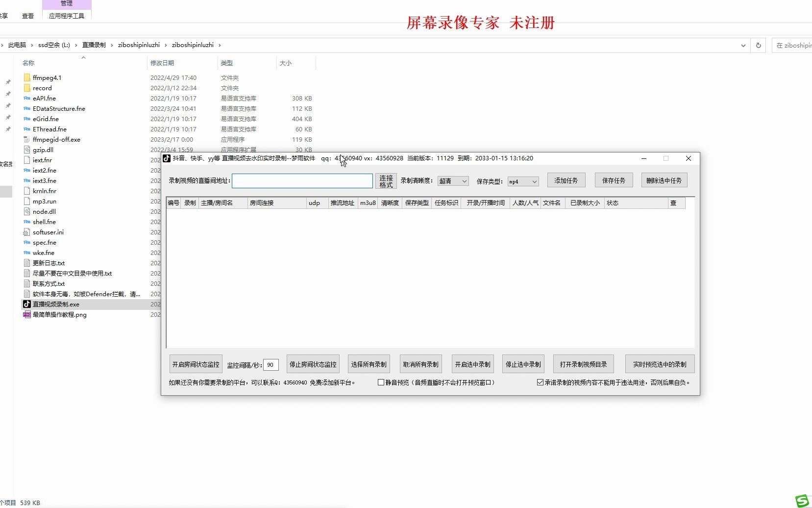Image resolution: width=812 pixels, height=508 pixels.
Task: Click the 主播/房间名 table column header
Action: click(x=223, y=203)
